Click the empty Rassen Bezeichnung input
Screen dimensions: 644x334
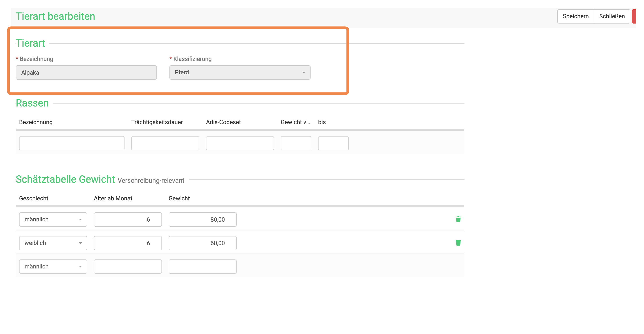click(72, 143)
